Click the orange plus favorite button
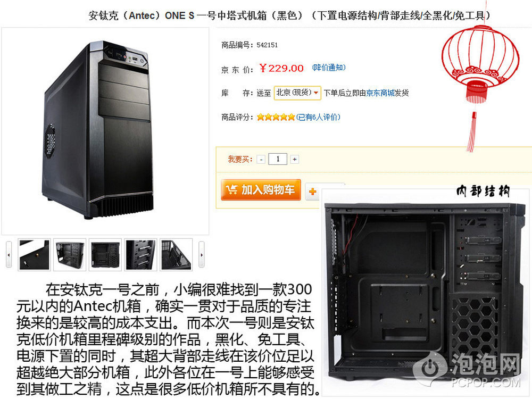The width and height of the screenshot is (532, 399). point(312,192)
